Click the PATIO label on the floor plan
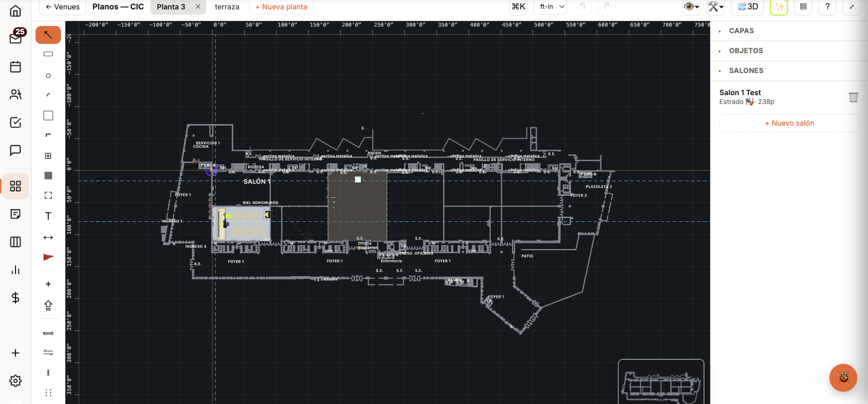This screenshot has width=868, height=404. coord(527,256)
